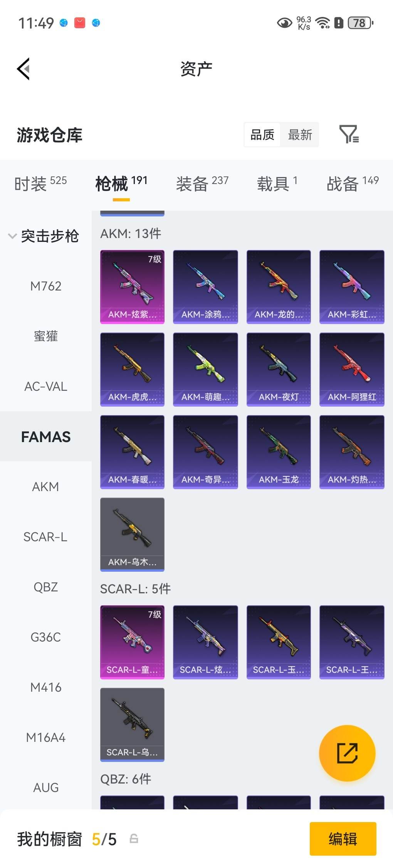Open the 装备 237 tab
The height and width of the screenshot is (868, 393).
coord(202,184)
